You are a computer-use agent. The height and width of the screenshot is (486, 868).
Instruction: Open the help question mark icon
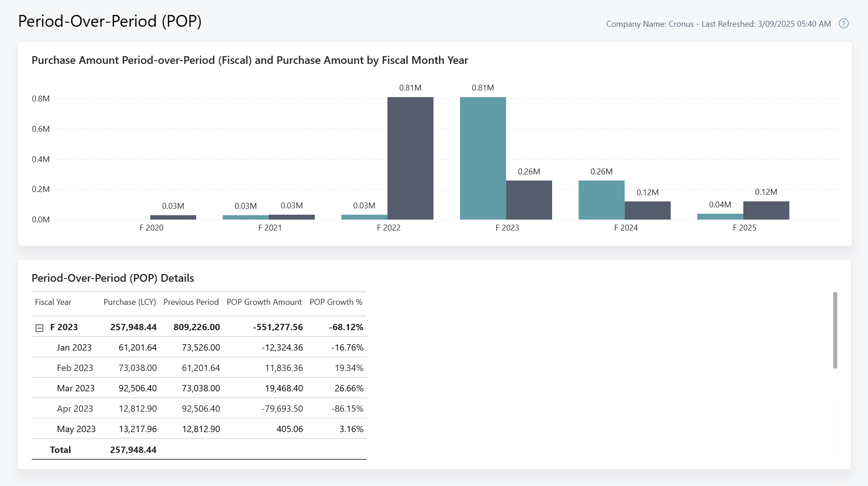(x=844, y=24)
